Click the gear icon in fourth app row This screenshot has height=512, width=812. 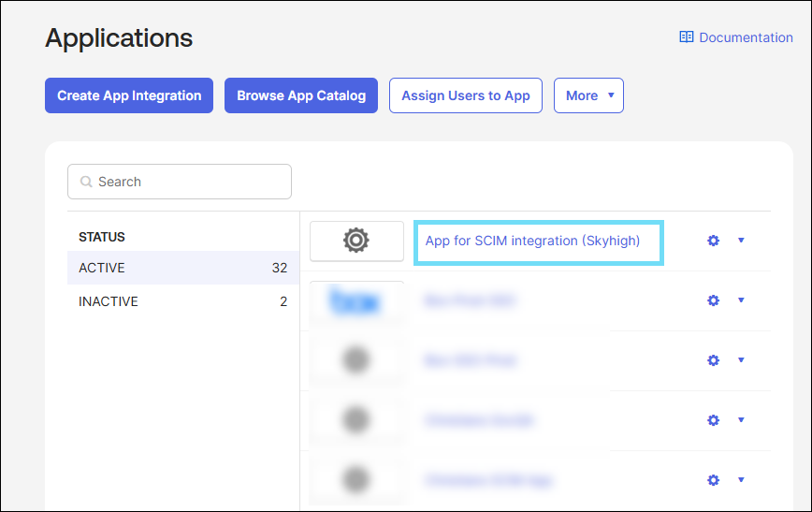point(713,420)
